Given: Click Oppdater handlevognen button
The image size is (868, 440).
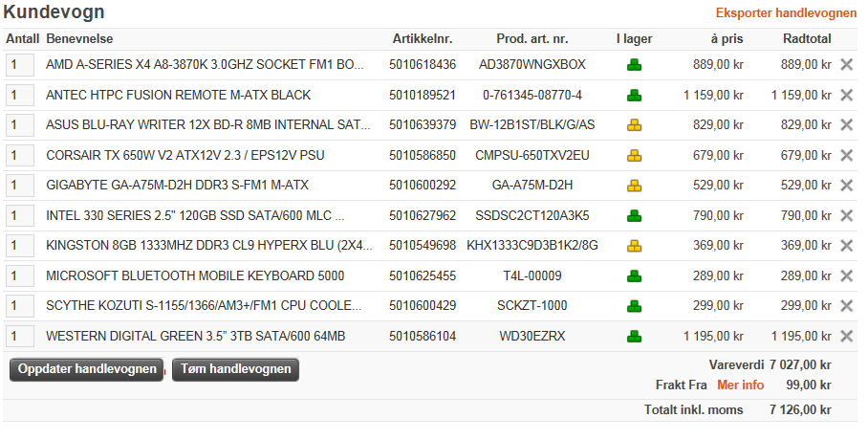Looking at the screenshot, I should click(86, 369).
